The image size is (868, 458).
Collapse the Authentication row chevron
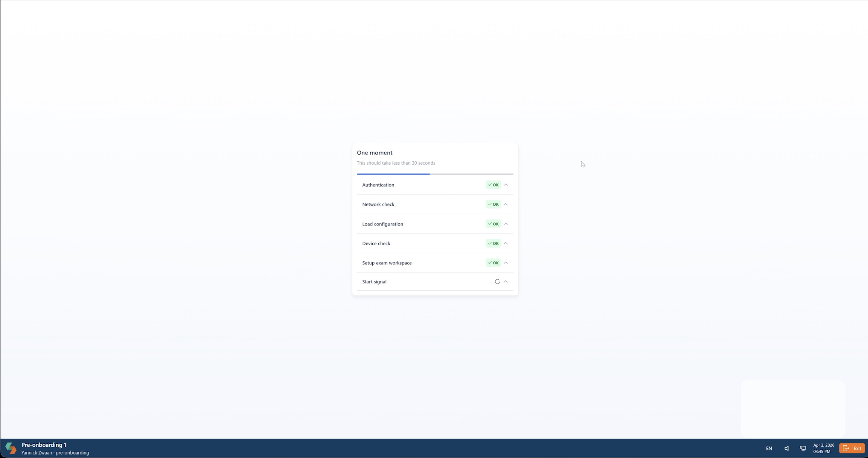pos(506,185)
